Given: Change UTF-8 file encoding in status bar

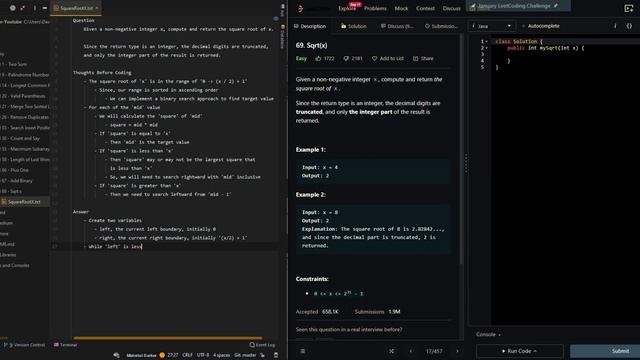Looking at the screenshot, I should point(203,355).
